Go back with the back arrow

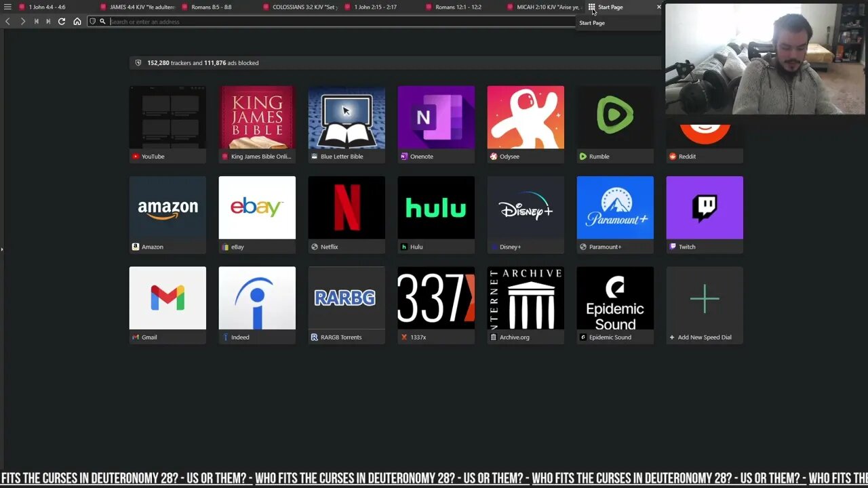tap(7, 22)
